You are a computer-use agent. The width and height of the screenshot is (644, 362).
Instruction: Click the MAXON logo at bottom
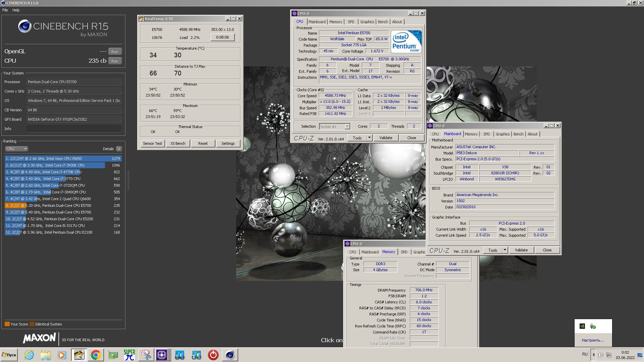point(39,338)
